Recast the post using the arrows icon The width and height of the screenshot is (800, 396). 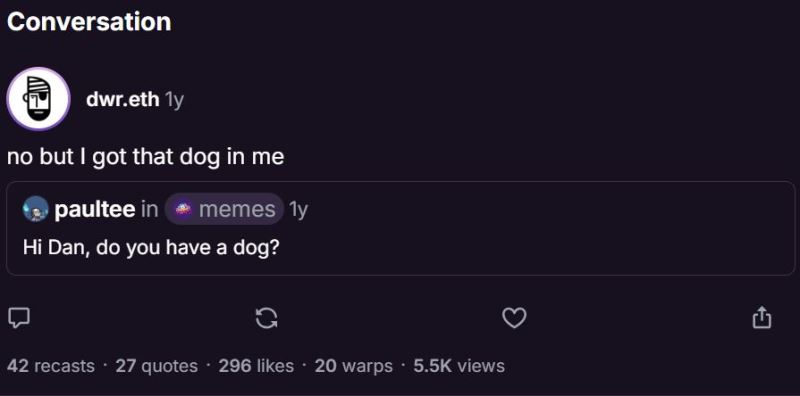[266, 318]
